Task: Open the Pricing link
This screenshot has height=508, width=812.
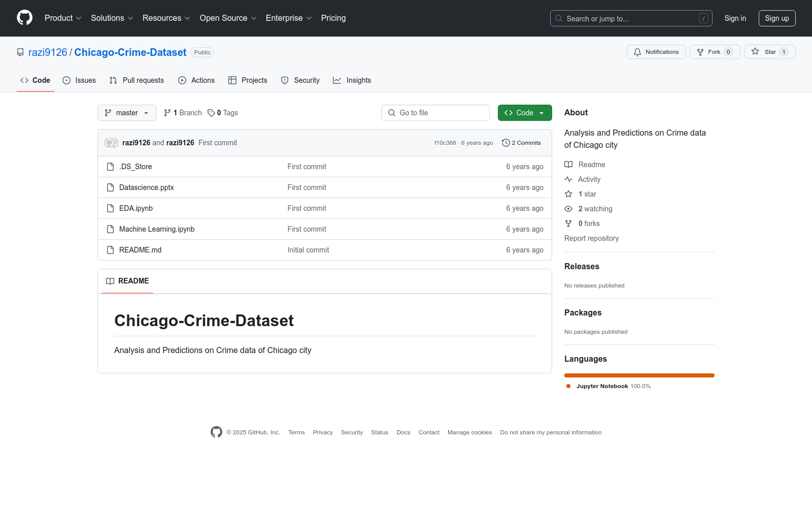Action: point(333,18)
